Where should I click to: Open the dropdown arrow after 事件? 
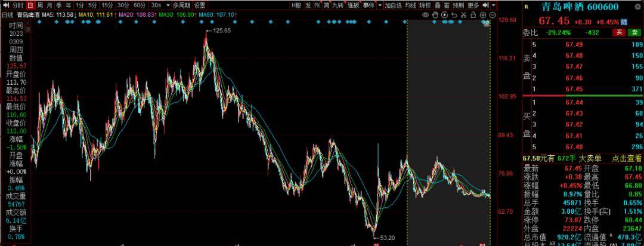click(380, 5)
